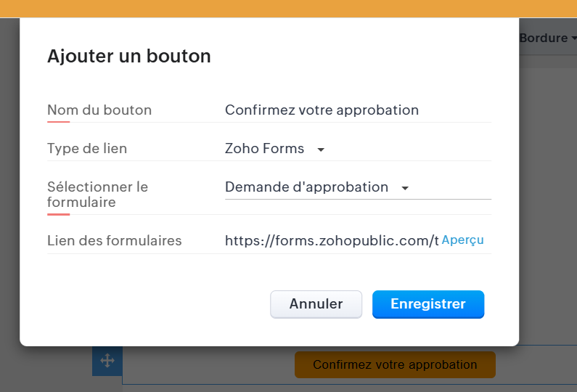Click the Nom du bouton label
577x392 pixels.
99,110
